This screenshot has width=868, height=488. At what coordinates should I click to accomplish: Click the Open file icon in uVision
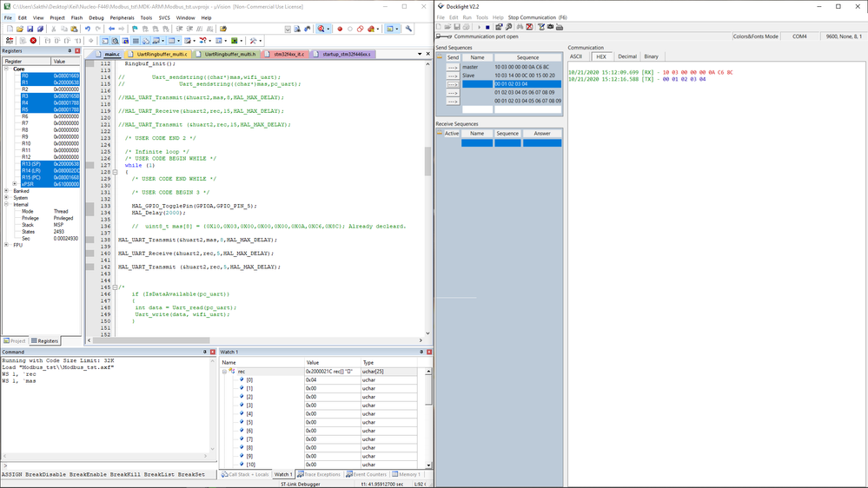[x=20, y=29]
